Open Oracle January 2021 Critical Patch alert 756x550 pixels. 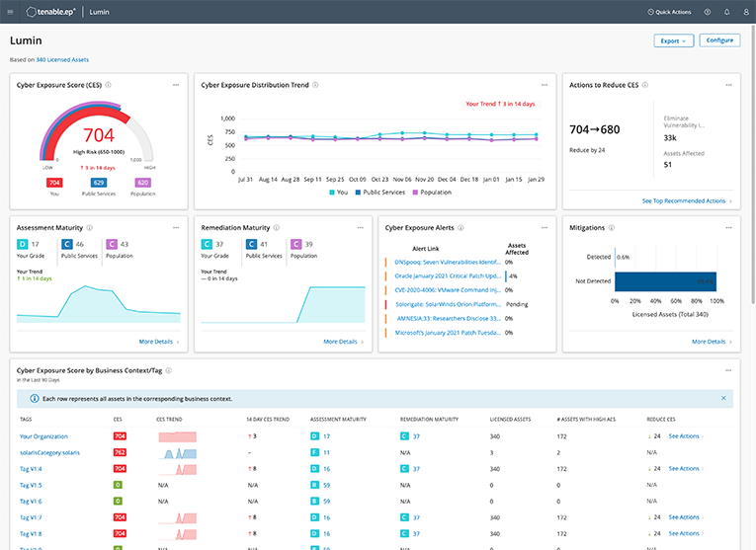click(x=448, y=275)
